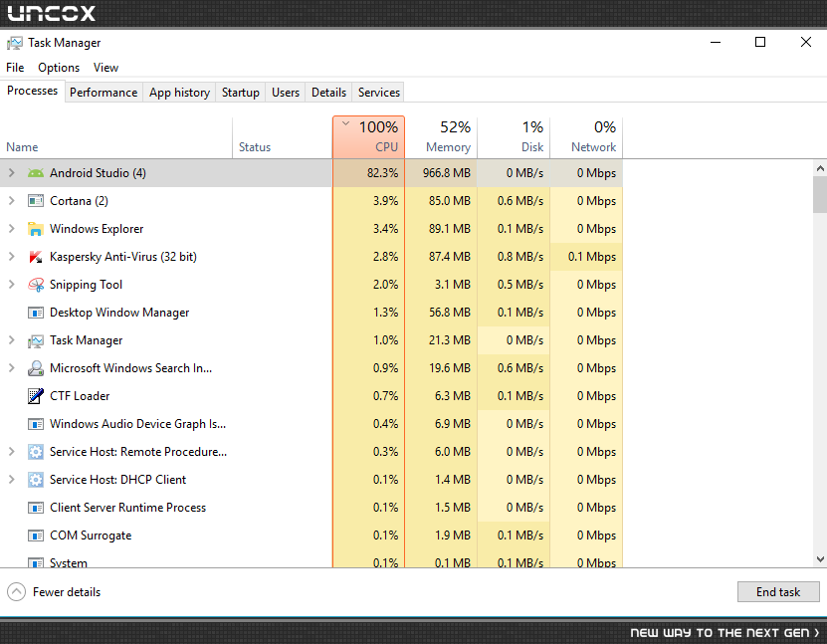Image resolution: width=827 pixels, height=644 pixels.
Task: Click Fewer details to collapse view
Action: (54, 592)
